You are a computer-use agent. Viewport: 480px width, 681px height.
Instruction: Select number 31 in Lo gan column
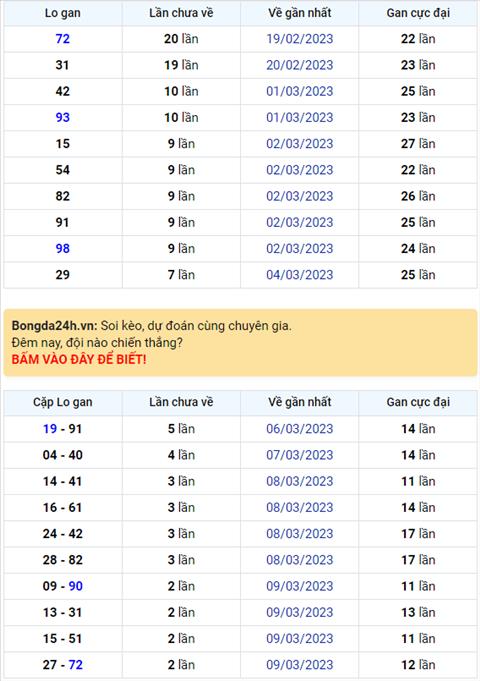63,65
